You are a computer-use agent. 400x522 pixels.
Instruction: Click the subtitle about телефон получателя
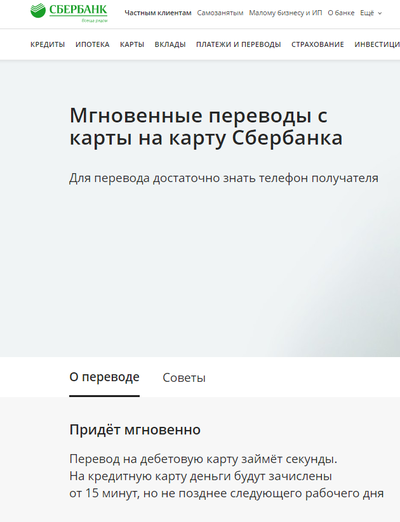(224, 178)
